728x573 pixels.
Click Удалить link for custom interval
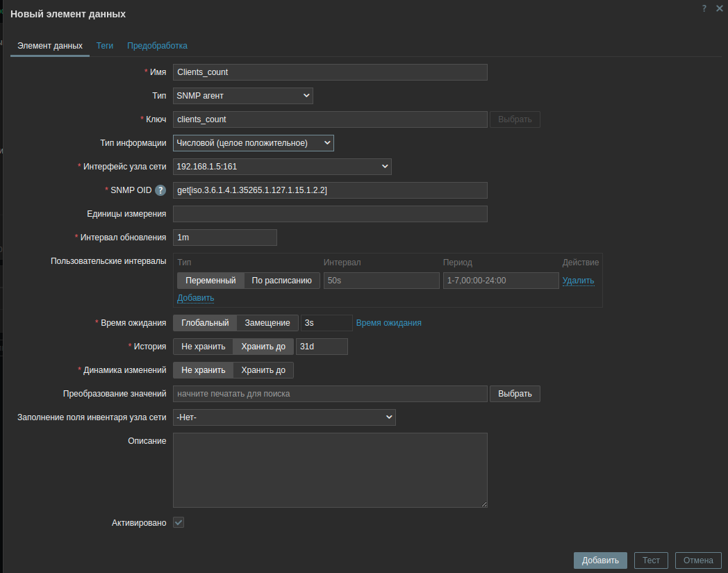click(578, 281)
